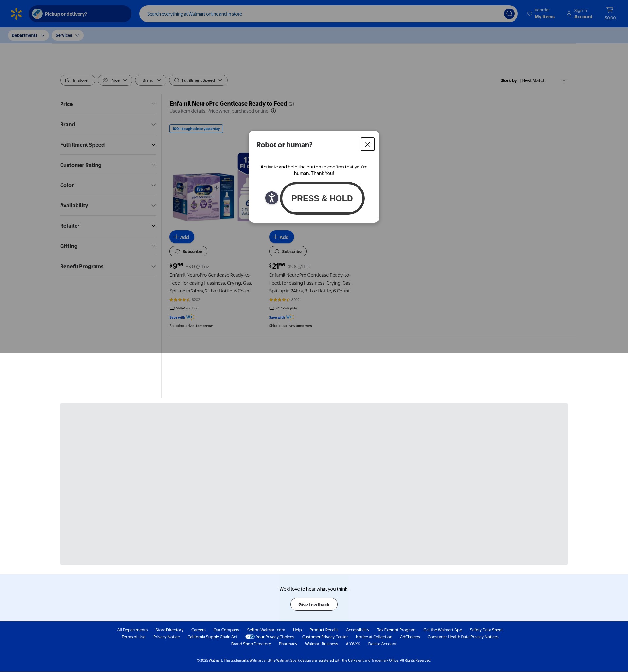Screen dimensions: 628x672
Task: Open Customer Privacy Center link
Action: pos(325,637)
